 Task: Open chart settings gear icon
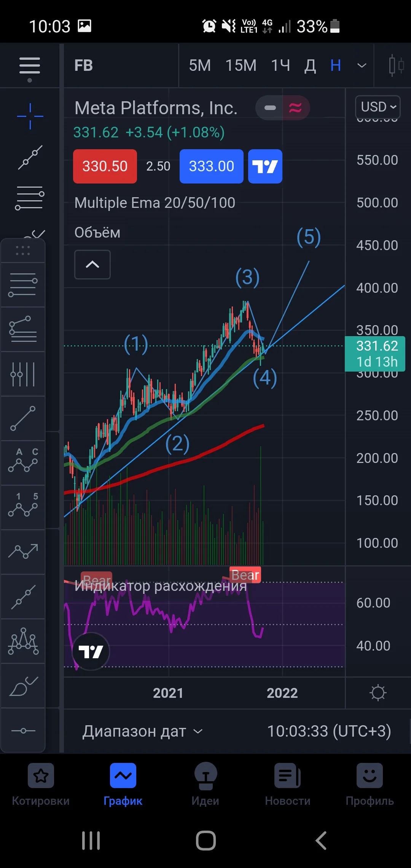[x=378, y=692]
